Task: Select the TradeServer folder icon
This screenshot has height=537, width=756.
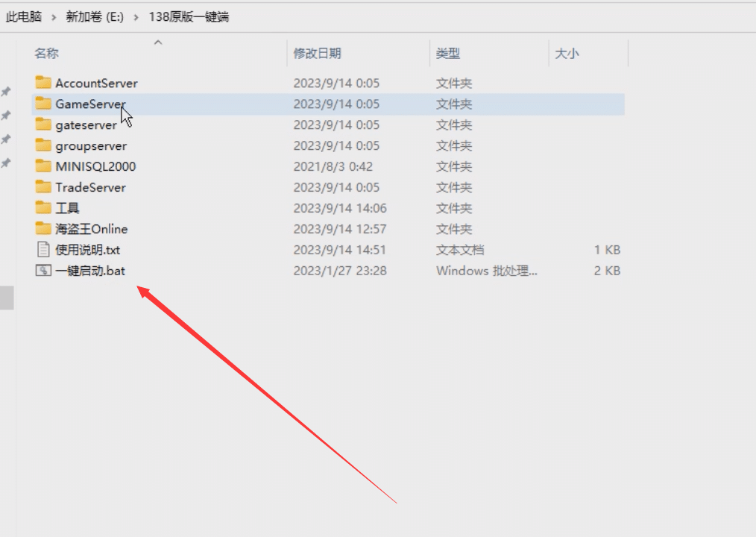Action: (x=43, y=187)
